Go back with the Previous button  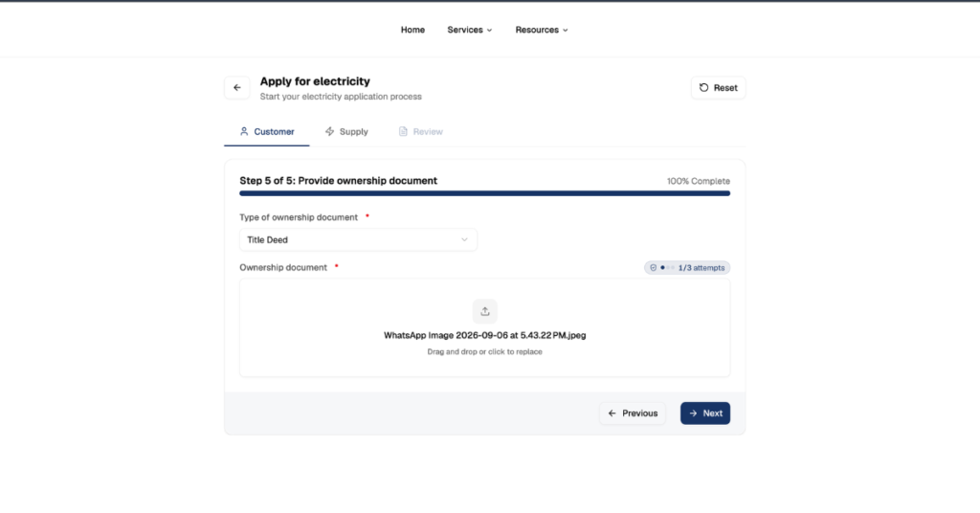633,413
